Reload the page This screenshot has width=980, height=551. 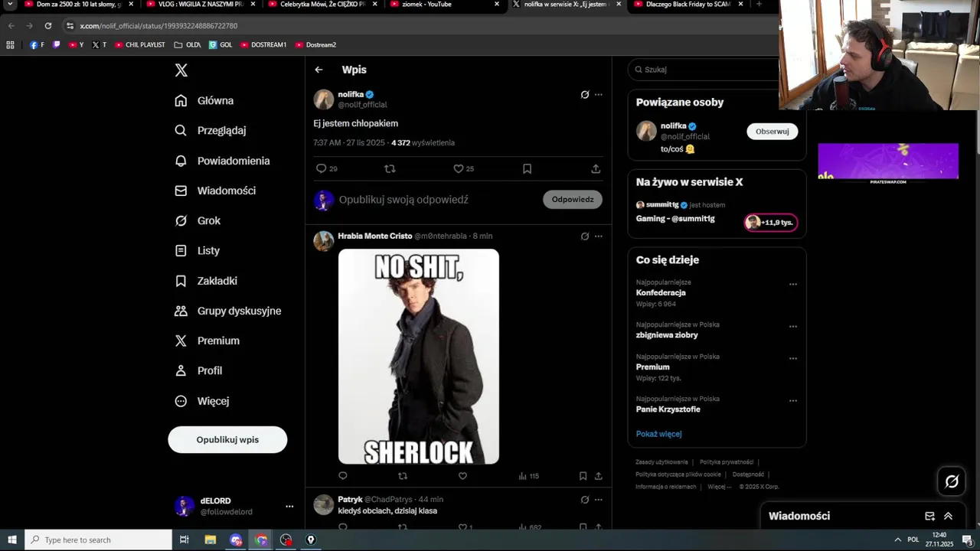48,26
